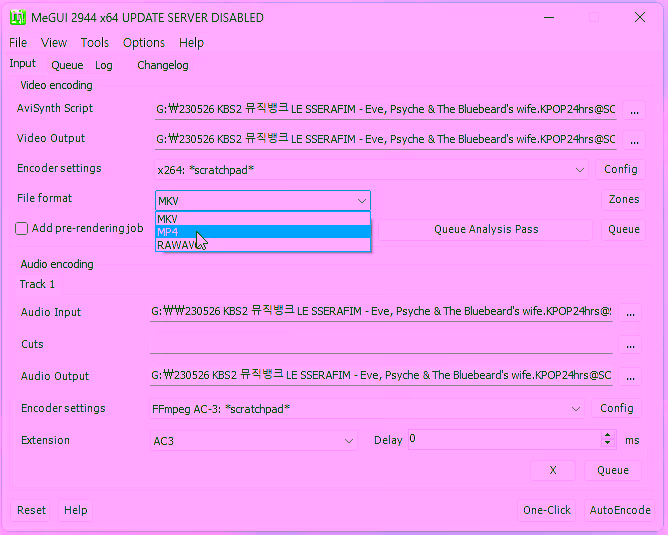
Task: Select RAWAVC in the file format list
Action: (263, 245)
